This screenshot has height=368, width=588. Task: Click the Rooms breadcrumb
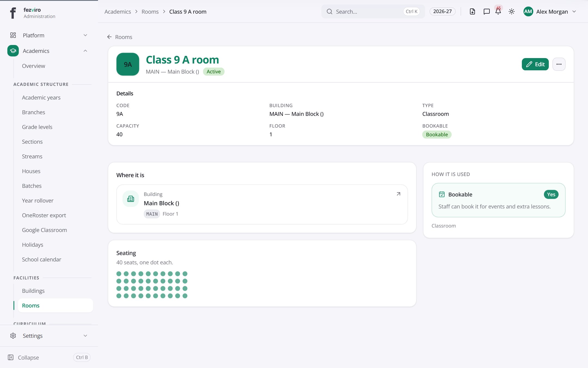click(150, 12)
